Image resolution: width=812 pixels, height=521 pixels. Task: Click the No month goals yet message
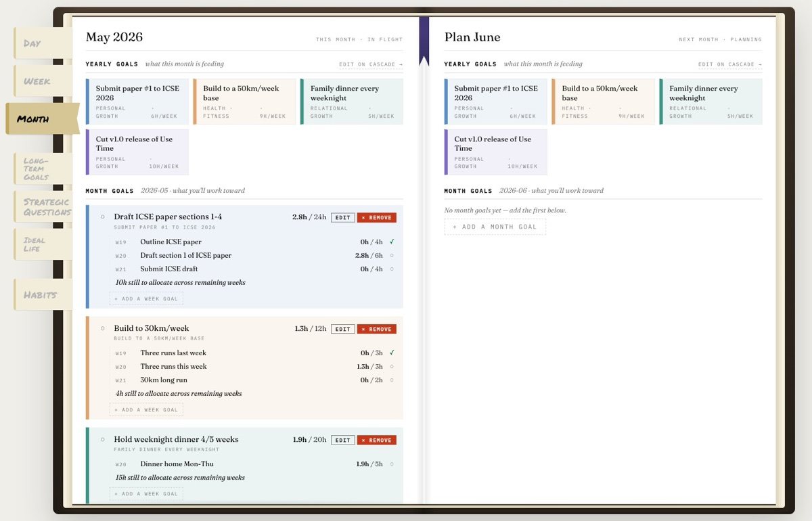tap(505, 210)
